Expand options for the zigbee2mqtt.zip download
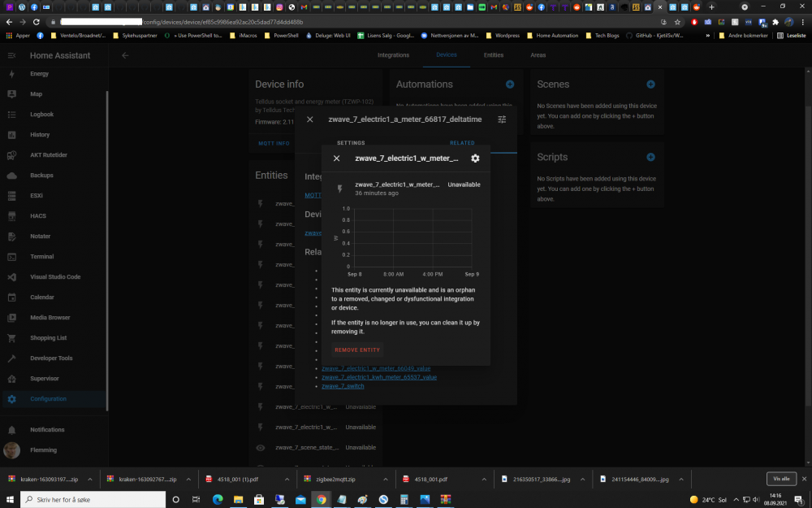The image size is (812, 508). (x=386, y=480)
